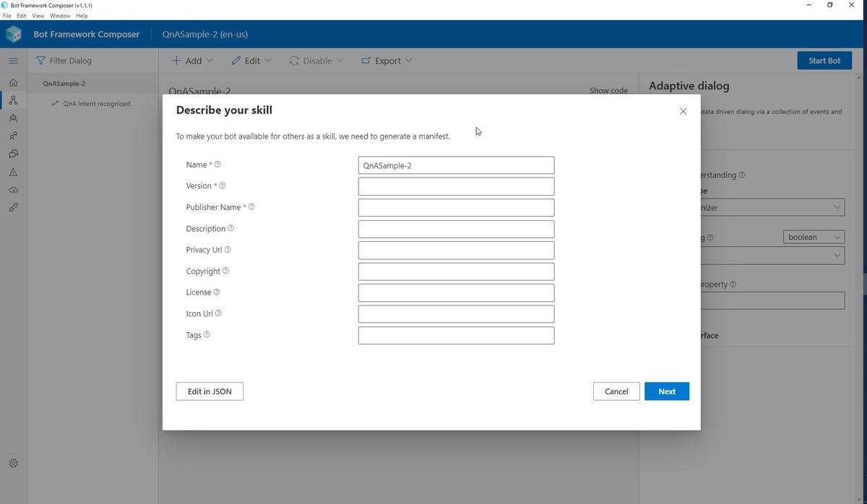
Task: Open Publish via cloud upload icon
Action: 13,190
